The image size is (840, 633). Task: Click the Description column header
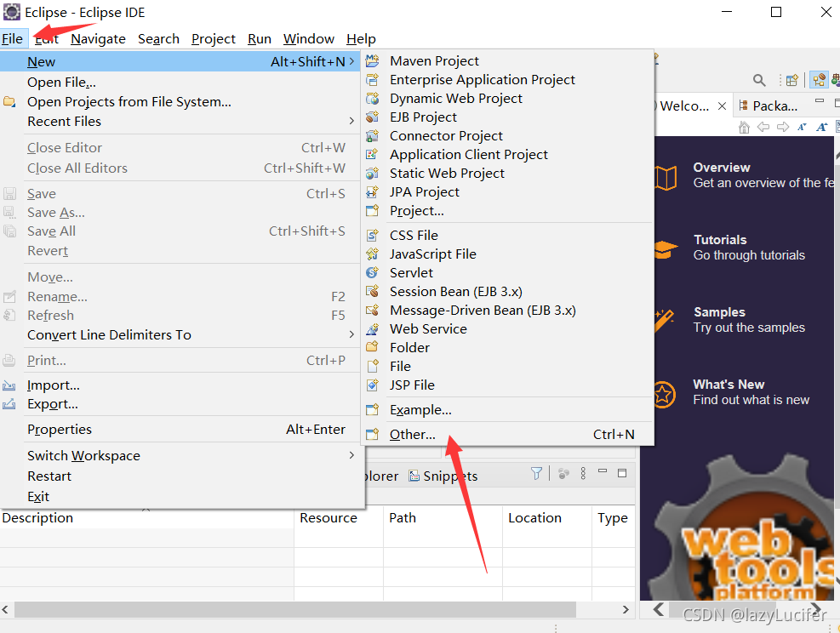point(146,518)
